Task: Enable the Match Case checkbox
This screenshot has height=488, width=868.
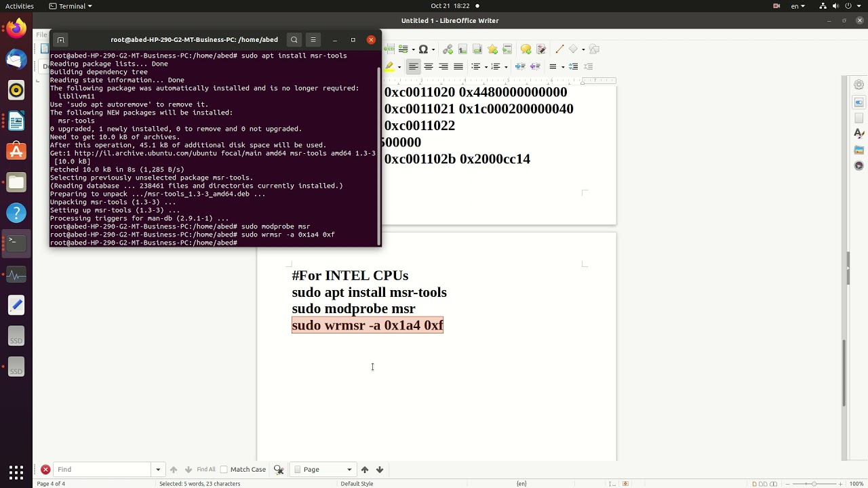Action: point(224,469)
